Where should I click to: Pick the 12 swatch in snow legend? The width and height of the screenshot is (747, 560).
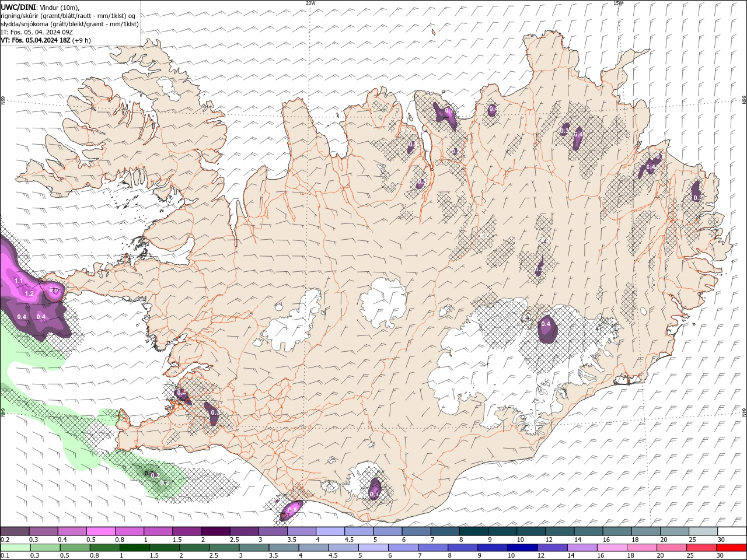pyautogui.click(x=560, y=531)
